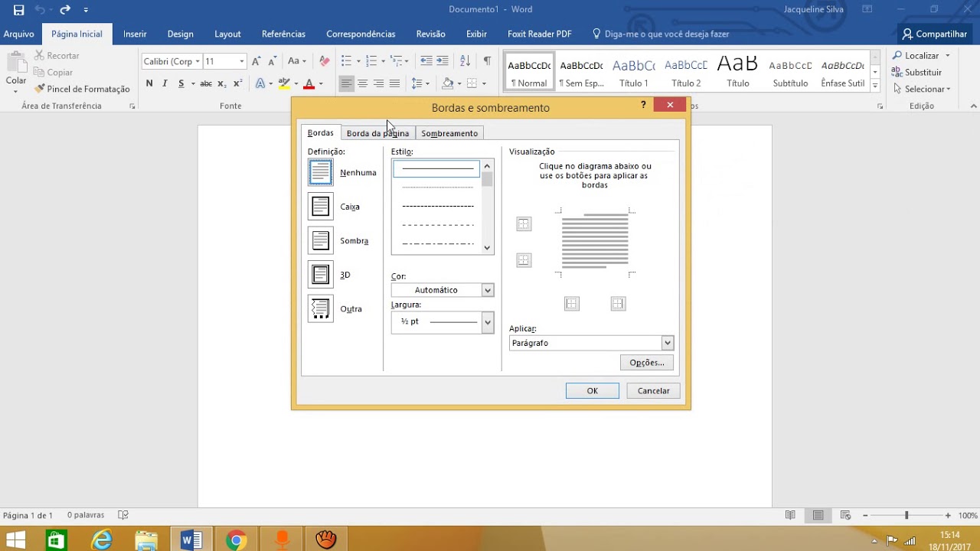
Task: Apply the Título 1 style
Action: point(634,73)
